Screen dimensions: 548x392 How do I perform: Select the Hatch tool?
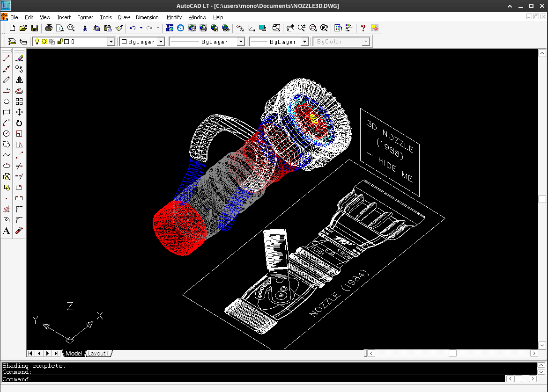click(x=6, y=209)
